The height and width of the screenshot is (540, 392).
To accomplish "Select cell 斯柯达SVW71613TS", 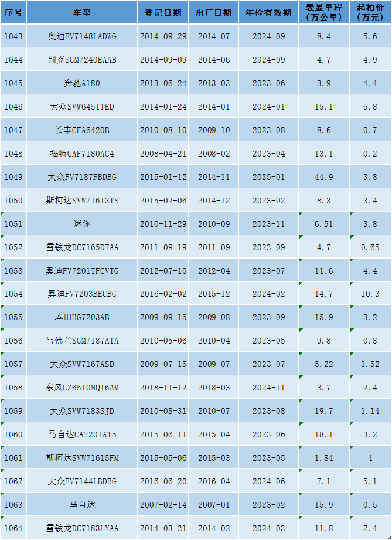I will coord(82,200).
